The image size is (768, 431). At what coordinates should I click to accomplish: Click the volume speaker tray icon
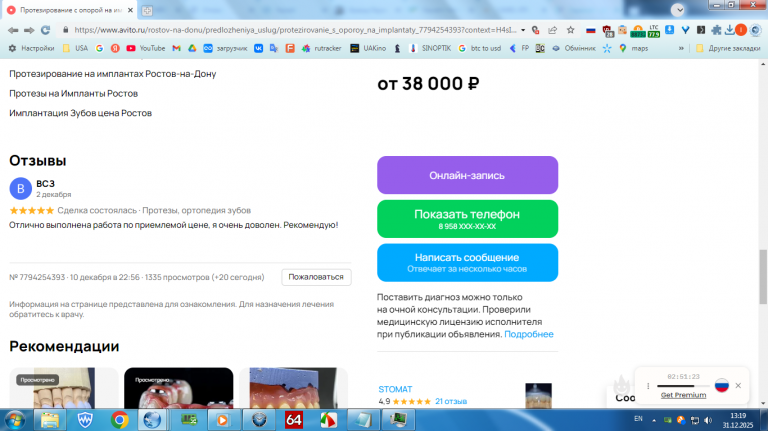(708, 420)
